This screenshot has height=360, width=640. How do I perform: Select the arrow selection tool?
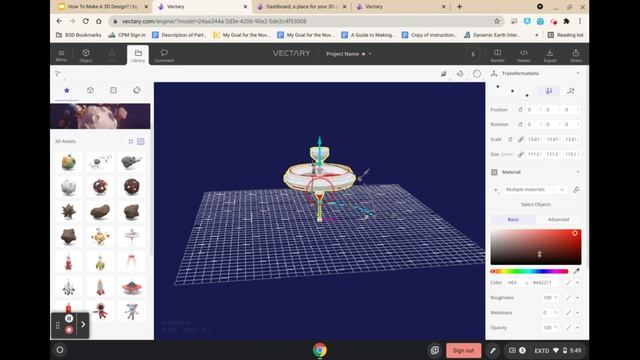pyautogui.click(x=58, y=73)
